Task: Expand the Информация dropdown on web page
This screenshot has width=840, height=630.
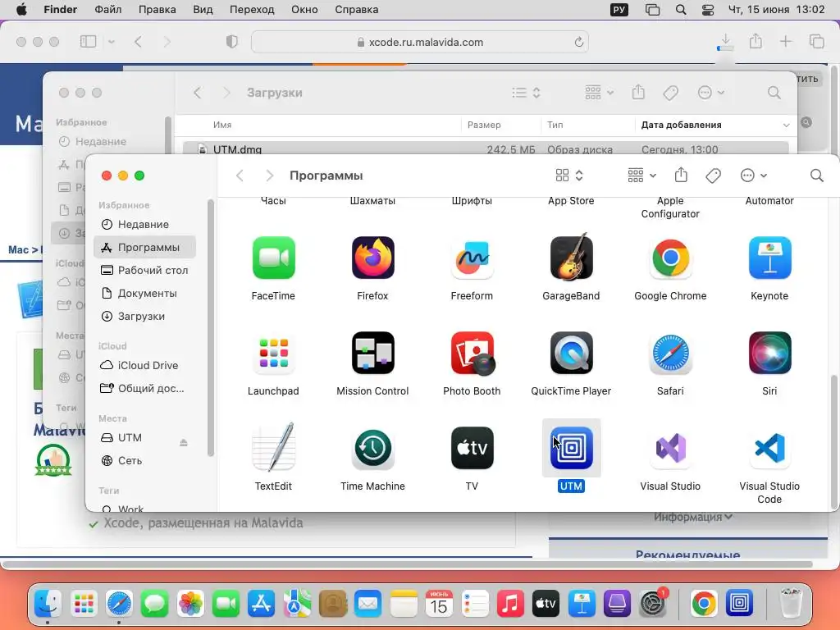Action: pos(692,517)
